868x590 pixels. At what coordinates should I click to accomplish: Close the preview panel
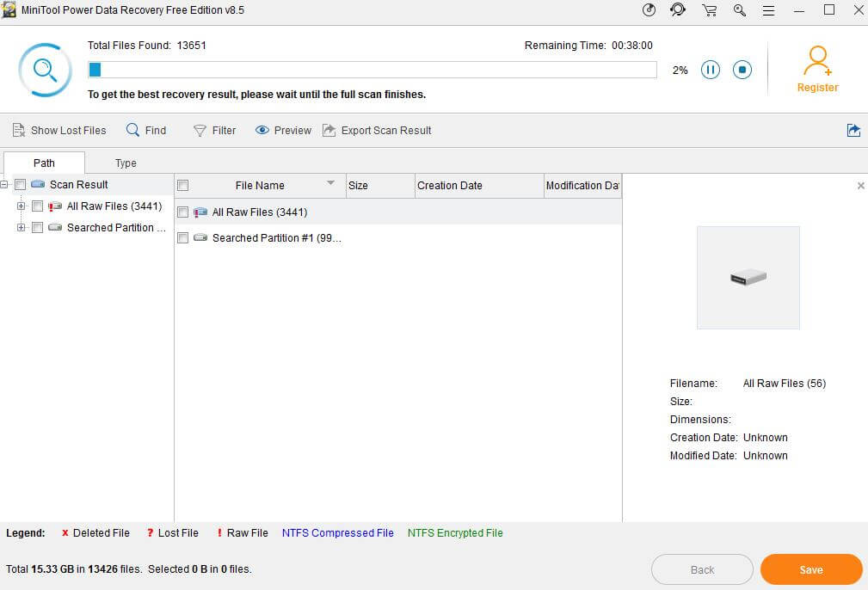860,186
